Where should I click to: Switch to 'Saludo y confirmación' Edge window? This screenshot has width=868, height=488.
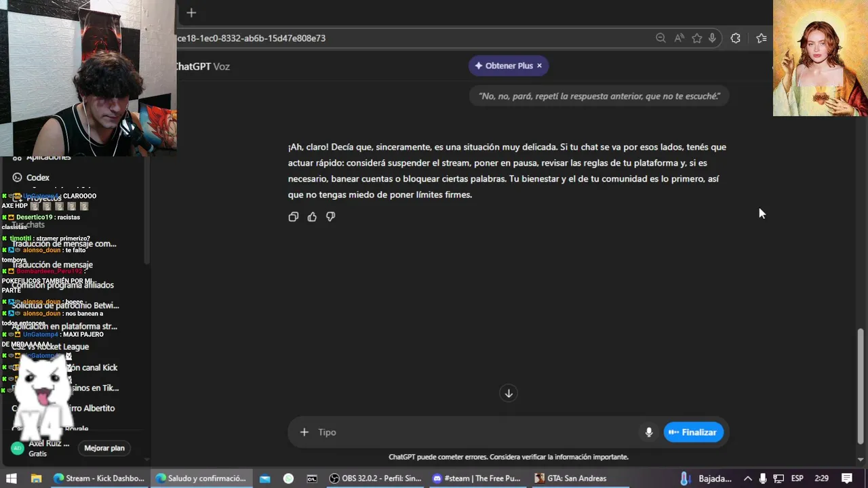pos(200,479)
